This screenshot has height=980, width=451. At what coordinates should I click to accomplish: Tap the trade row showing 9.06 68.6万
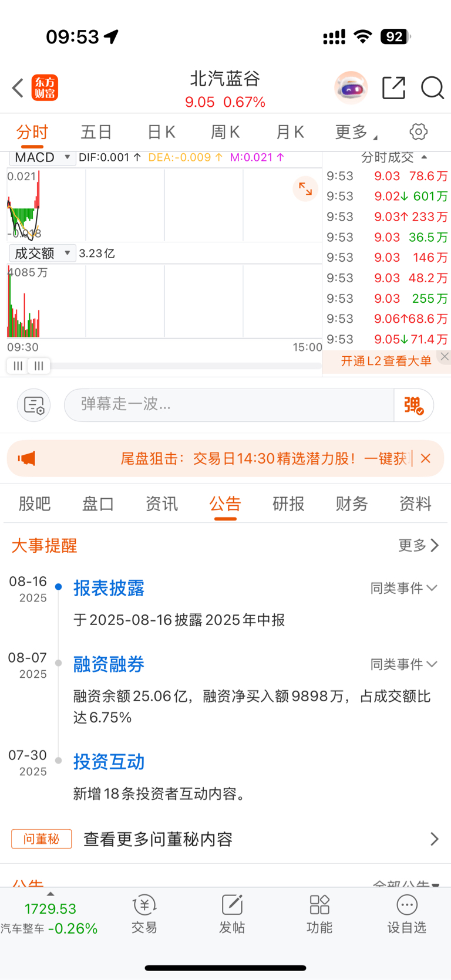click(x=387, y=319)
